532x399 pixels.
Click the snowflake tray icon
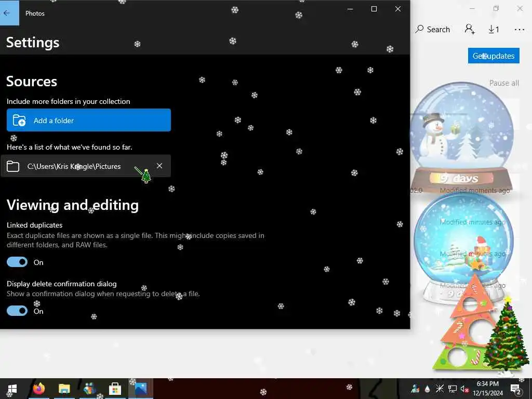(440, 389)
